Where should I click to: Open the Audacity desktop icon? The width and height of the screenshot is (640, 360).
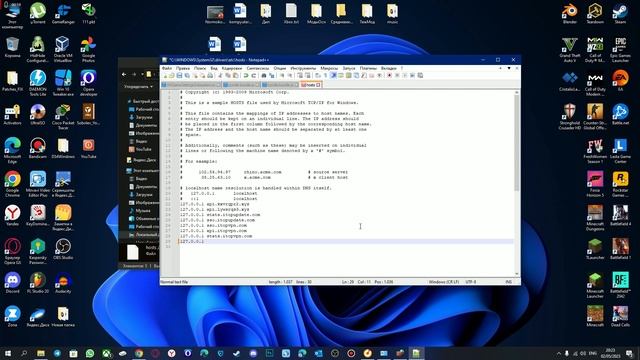pos(63,283)
